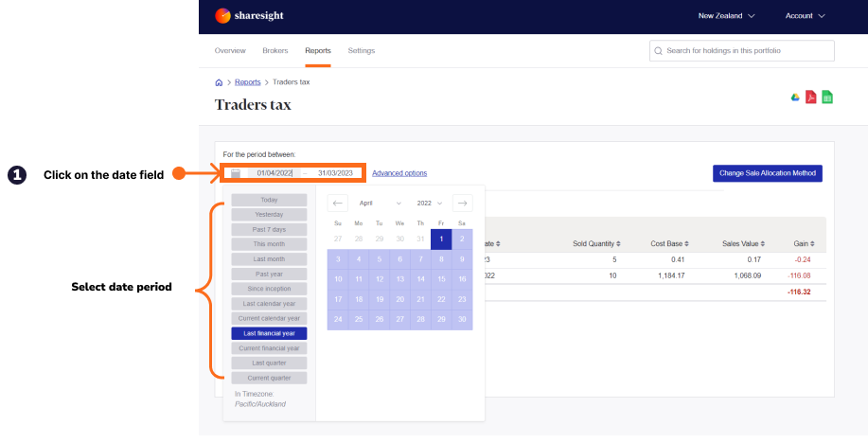Pick April 30 in the calendar
The width and height of the screenshot is (868, 443).
462,320
